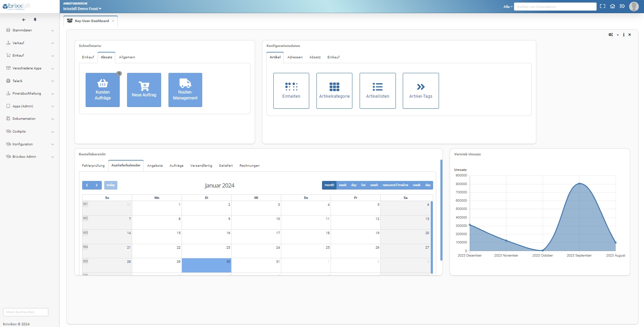Image resolution: width=644 pixels, height=327 pixels.
Task: Open the Artikelkategorie grid tile
Action: [334, 91]
